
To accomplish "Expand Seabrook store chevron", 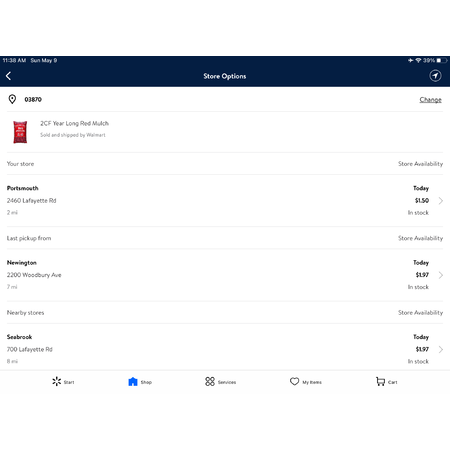I will click(x=441, y=349).
